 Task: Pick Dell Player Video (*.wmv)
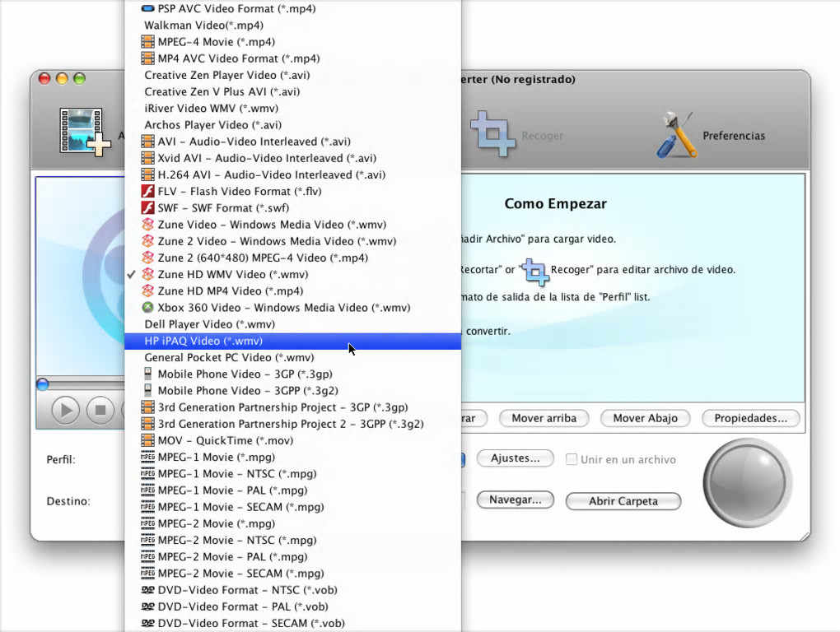coord(292,323)
